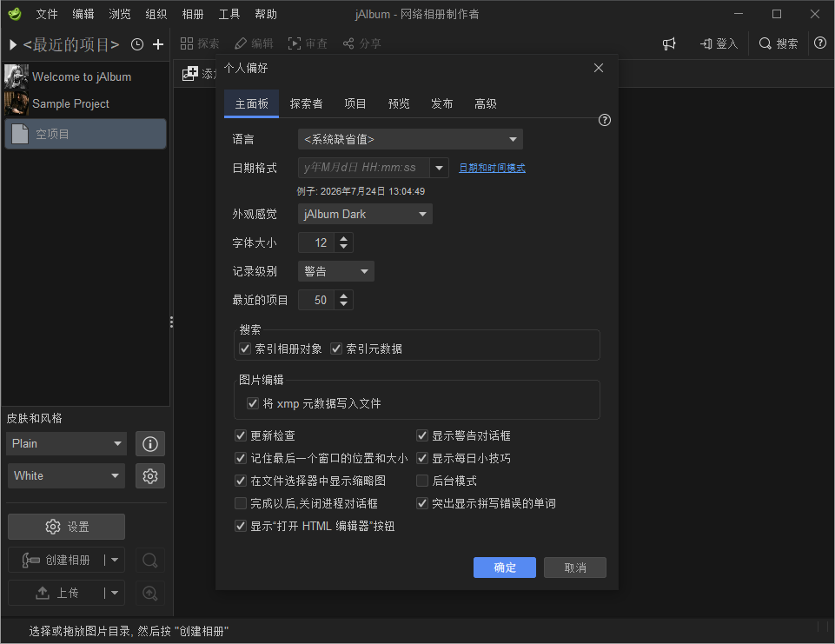Image resolution: width=835 pixels, height=644 pixels.
Task: Toggle 索引相册对象 checkbox
Action: (x=245, y=349)
